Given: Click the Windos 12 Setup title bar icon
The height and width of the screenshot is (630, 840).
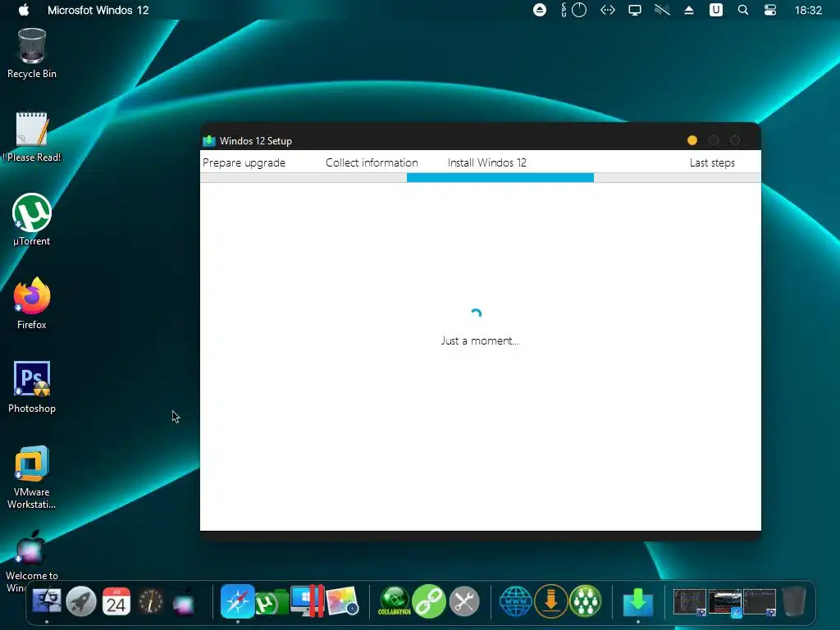Looking at the screenshot, I should (209, 141).
